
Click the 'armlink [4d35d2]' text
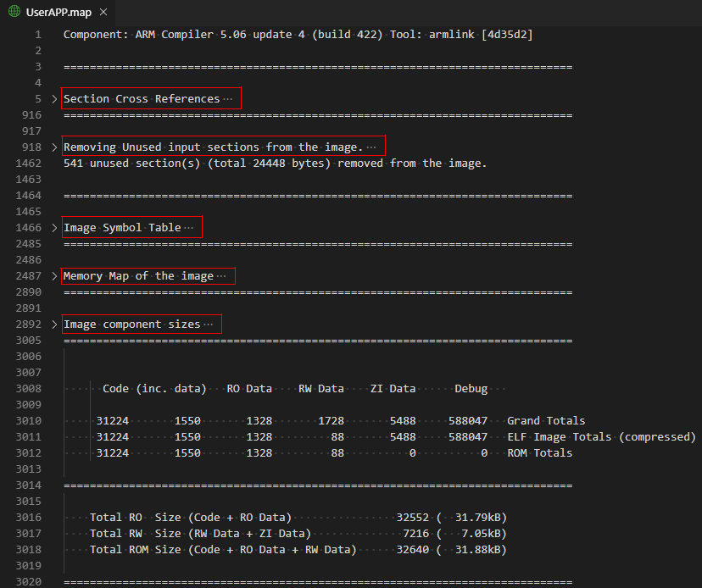[481, 35]
